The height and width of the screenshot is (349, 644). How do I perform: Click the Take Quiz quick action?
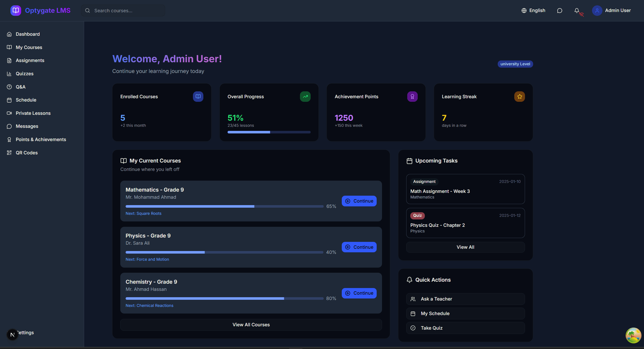(465, 328)
